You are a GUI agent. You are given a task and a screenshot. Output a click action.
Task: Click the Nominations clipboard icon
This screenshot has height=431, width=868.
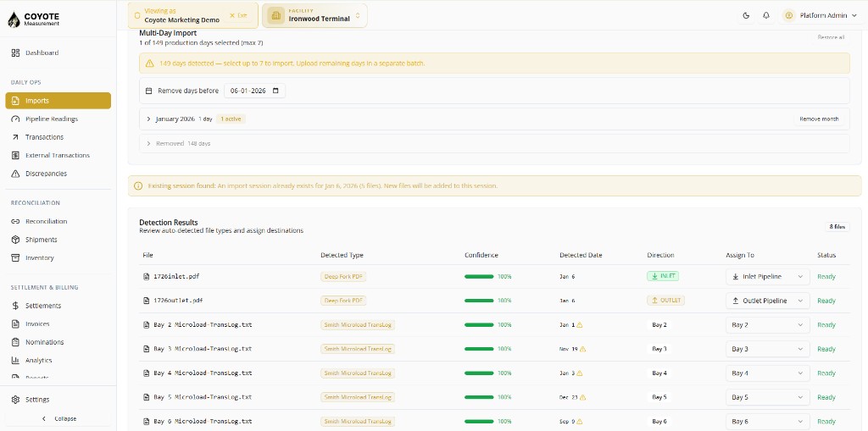coord(15,342)
